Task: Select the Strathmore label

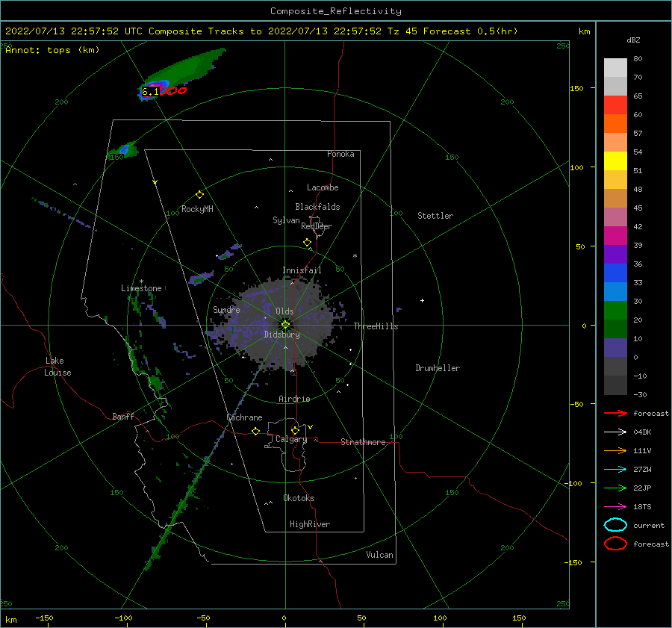Action: (363, 442)
